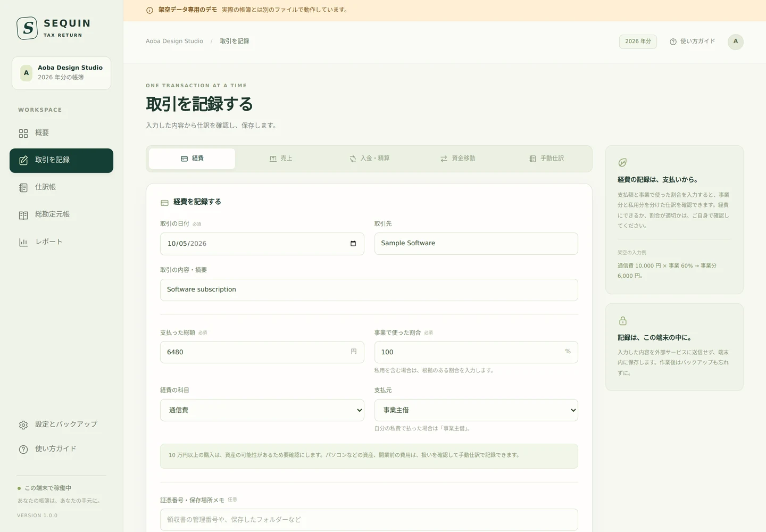This screenshot has height=532, width=766.
Task: Open 設定とバックアップ gear icon
Action: pyautogui.click(x=23, y=425)
